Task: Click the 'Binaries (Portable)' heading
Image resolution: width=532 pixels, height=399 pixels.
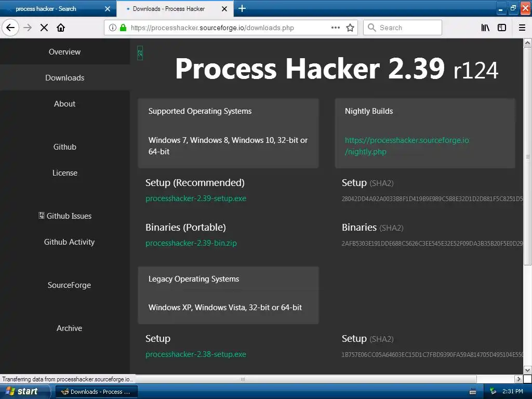Action: pyautogui.click(x=185, y=228)
